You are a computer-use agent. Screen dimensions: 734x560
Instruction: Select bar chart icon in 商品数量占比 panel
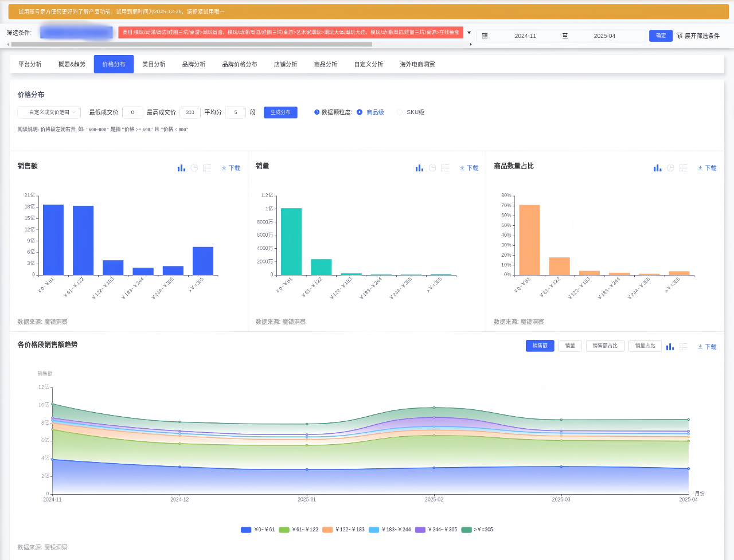coord(657,168)
